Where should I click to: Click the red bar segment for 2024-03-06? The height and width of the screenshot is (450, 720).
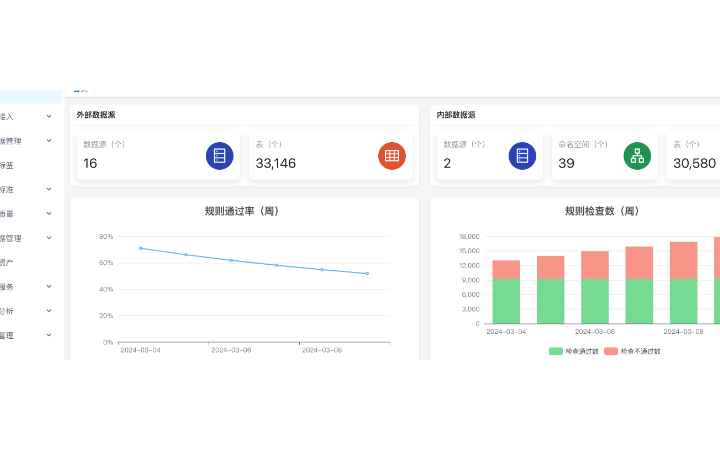(595, 265)
